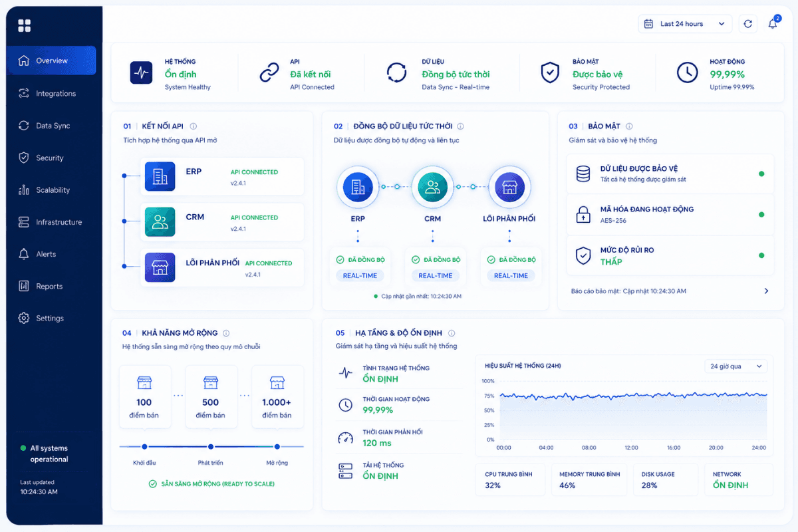This screenshot has width=798, height=532.
Task: Click info icon beside KHẢ NĂNG MỞ RỘNG
Action: [226, 333]
